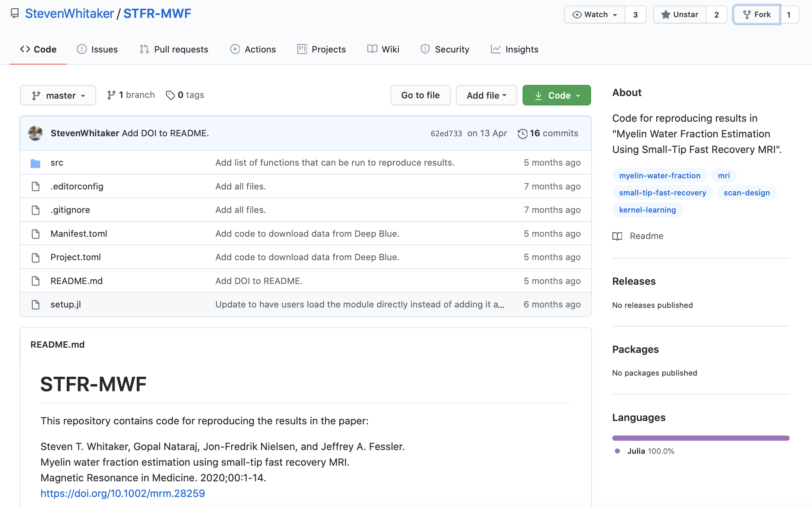Viewport: 812px width, 507px height.
Task: Click the purple Julia language bar
Action: [700, 438]
